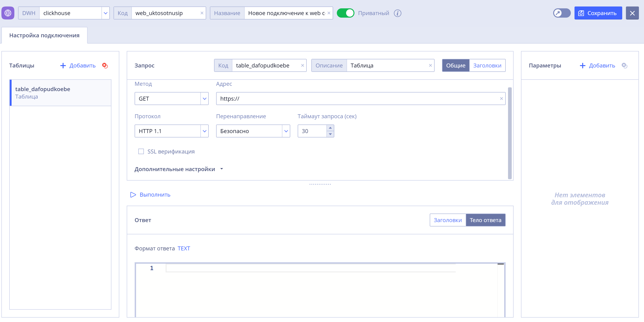Open the DWH clickhouse dropdown
Image resolution: width=644 pixels, height=322 pixels.
pos(105,13)
